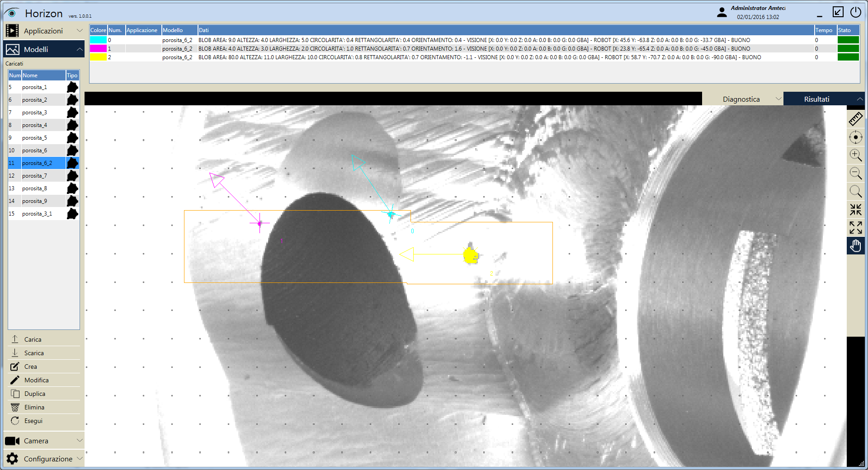Click the Camera video icon
The height and width of the screenshot is (470, 868).
[x=12, y=441]
